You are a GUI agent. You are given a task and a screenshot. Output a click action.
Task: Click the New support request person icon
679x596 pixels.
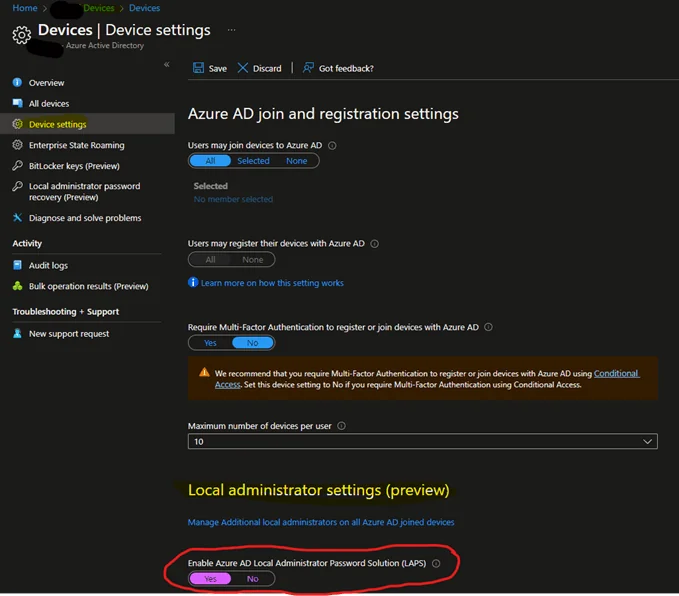[18, 334]
